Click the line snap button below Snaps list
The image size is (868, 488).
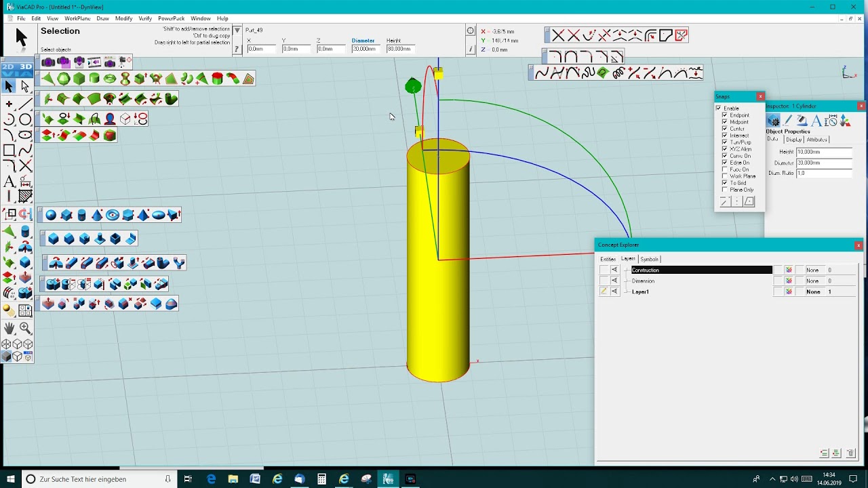tap(724, 202)
